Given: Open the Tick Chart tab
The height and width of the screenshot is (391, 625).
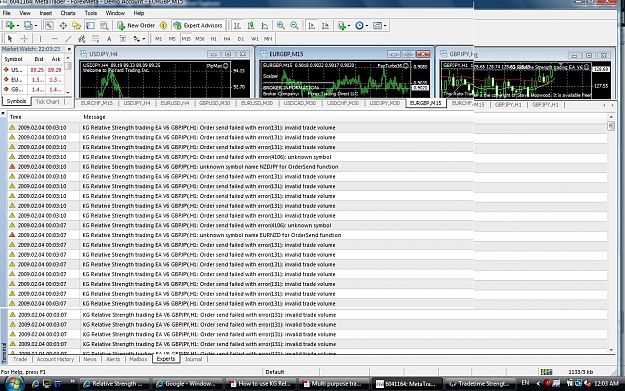Looking at the screenshot, I should click(x=47, y=102).
